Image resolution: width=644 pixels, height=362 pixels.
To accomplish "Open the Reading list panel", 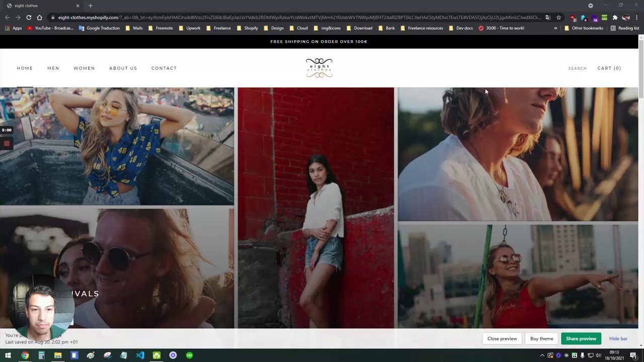I will pyautogui.click(x=624, y=28).
